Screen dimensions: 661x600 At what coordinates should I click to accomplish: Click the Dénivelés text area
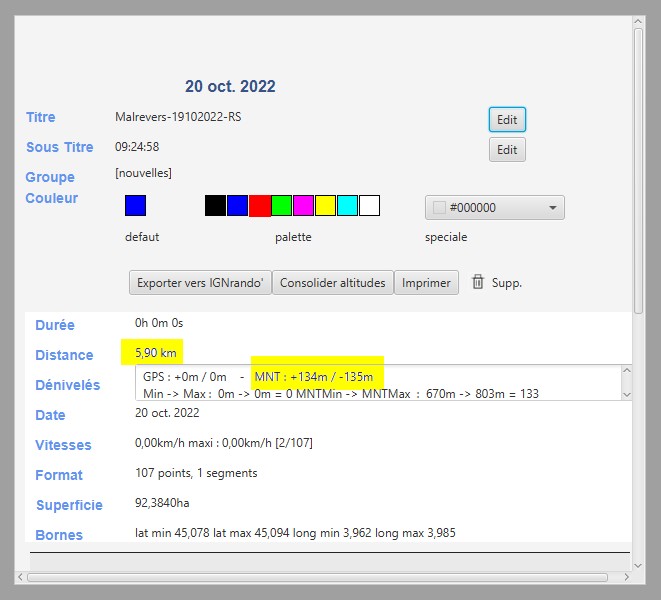380,384
